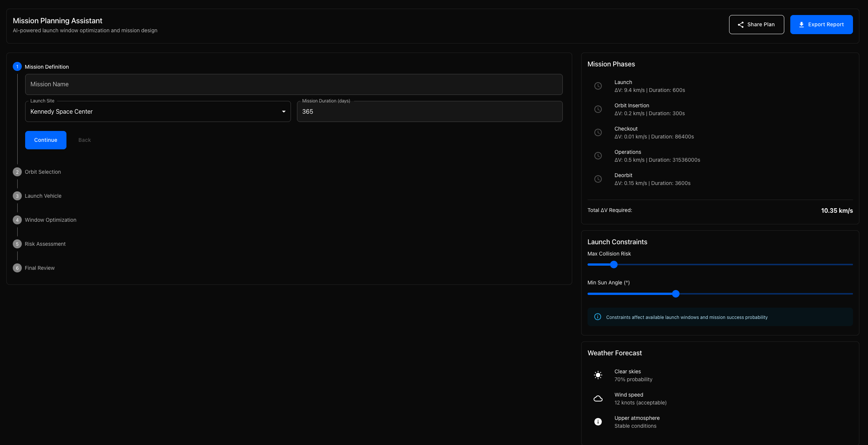
Task: Click the clock icon beside Operations phase
Action: pyautogui.click(x=598, y=156)
